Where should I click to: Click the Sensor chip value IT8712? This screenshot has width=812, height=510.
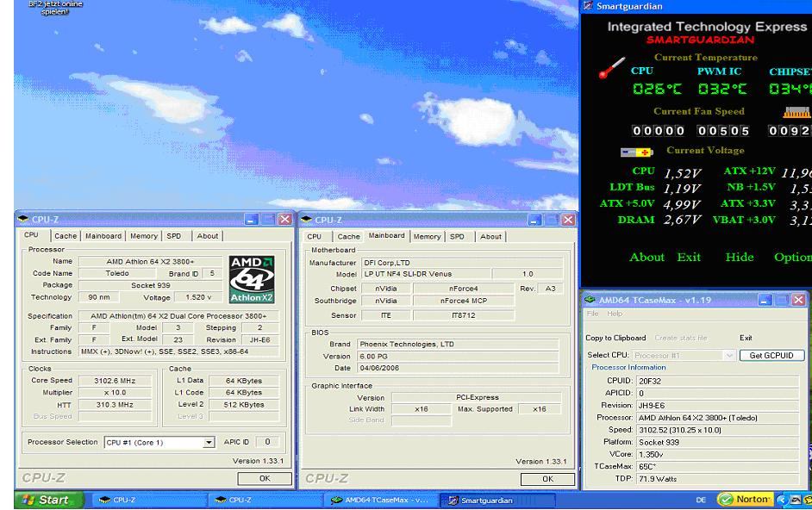tap(464, 315)
